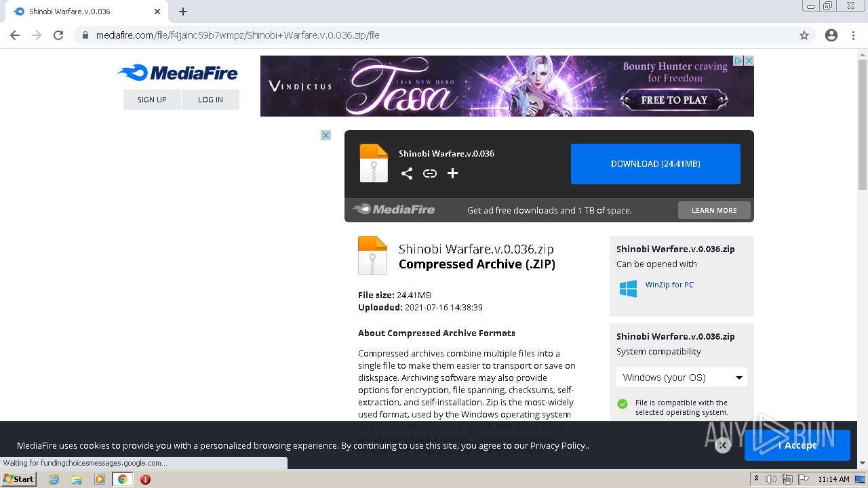Open the media player taskbar icon

click(x=100, y=479)
